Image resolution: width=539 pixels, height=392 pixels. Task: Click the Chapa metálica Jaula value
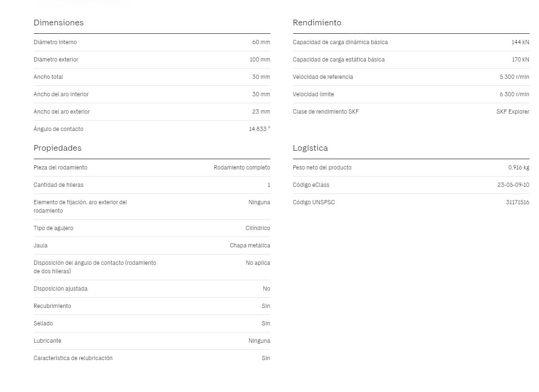(x=250, y=246)
